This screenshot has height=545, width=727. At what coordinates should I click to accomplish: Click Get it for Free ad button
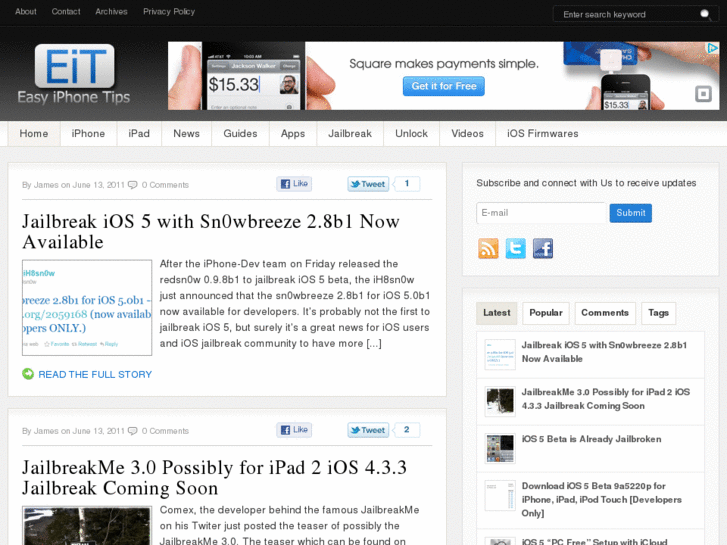pyautogui.click(x=444, y=86)
